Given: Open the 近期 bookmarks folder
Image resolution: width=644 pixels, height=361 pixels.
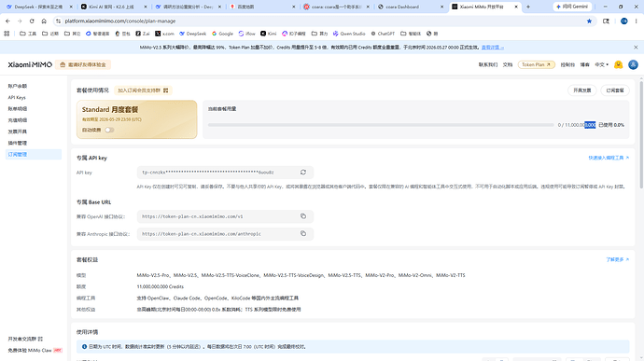Looking at the screenshot, I should (x=50, y=34).
